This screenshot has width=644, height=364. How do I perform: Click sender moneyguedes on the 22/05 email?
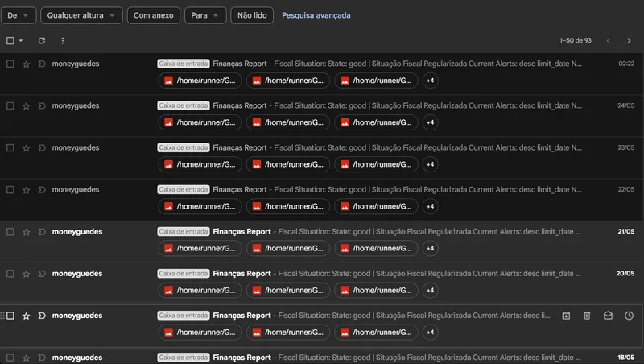pyautogui.click(x=75, y=189)
